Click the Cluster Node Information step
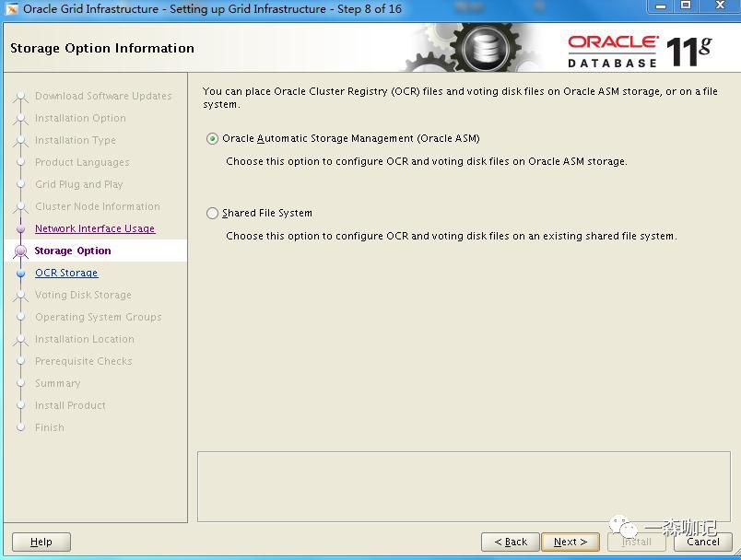The image size is (741, 560). [98, 206]
